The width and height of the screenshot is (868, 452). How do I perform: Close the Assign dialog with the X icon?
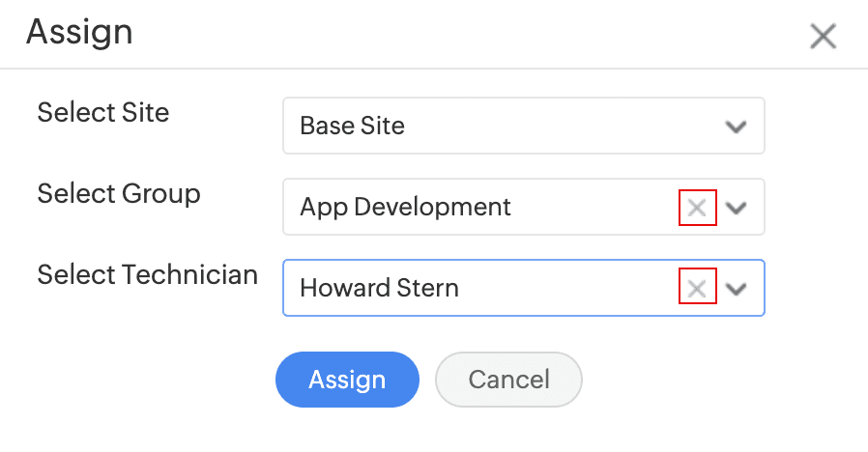tap(823, 37)
